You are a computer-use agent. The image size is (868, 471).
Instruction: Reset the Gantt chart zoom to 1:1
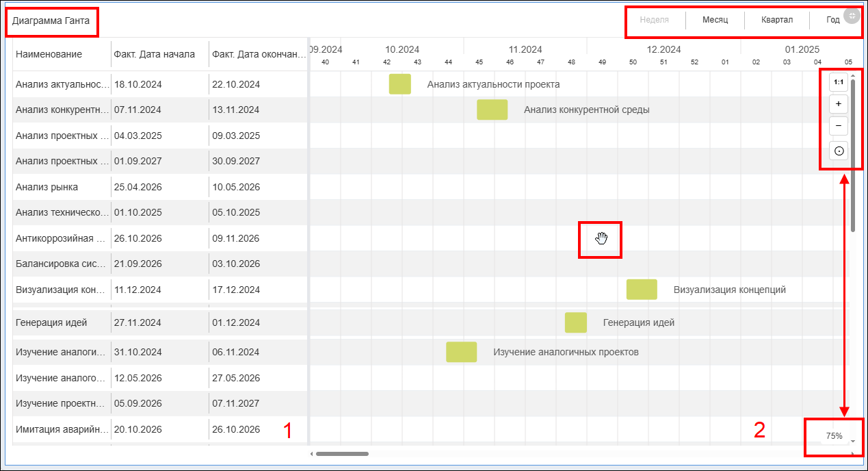839,82
